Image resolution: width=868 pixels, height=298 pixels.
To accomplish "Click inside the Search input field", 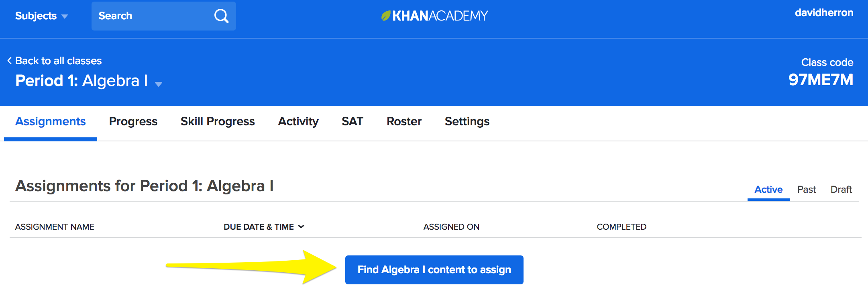I will pyautogui.click(x=153, y=16).
